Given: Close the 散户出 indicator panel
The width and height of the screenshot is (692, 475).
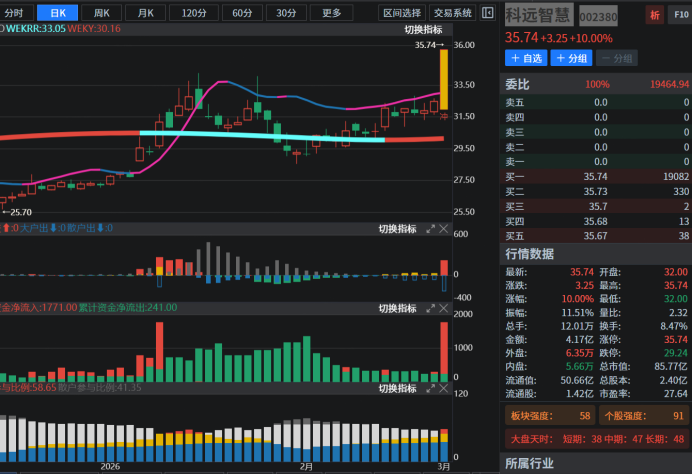Looking at the screenshot, I should coord(444,229).
